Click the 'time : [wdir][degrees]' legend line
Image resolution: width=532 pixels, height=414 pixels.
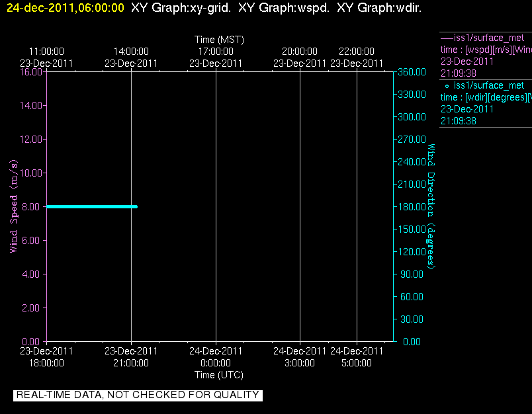point(486,97)
